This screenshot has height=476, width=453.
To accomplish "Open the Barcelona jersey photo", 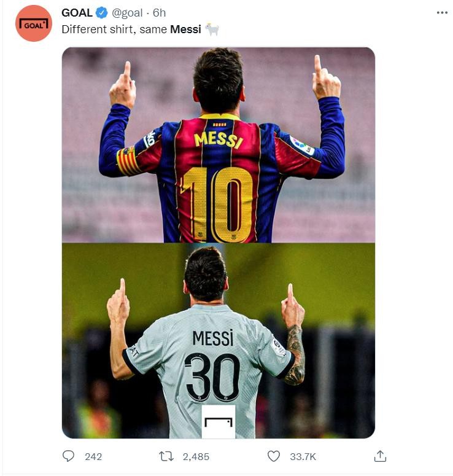I will [x=219, y=145].
